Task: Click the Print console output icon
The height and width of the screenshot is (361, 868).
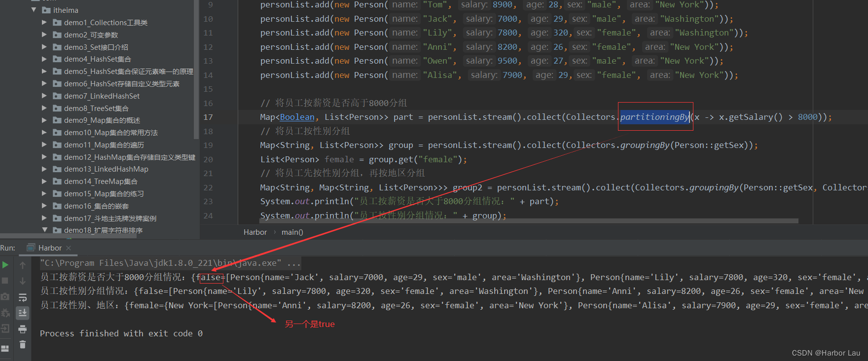Action: click(23, 329)
